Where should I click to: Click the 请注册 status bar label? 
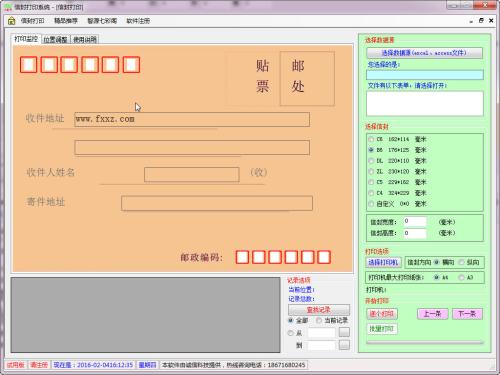point(39,365)
